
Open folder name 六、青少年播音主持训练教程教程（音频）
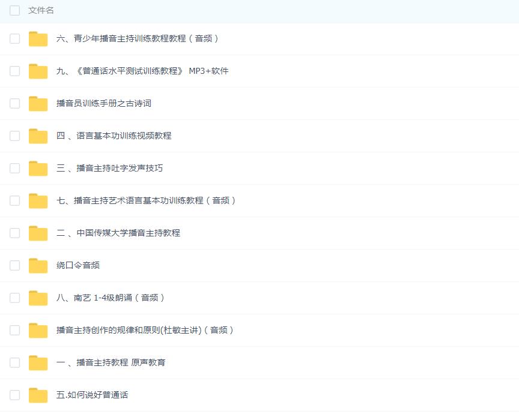pos(138,38)
